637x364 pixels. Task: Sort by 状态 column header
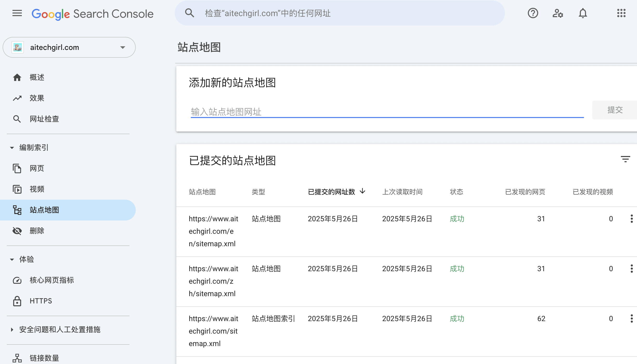point(457,192)
